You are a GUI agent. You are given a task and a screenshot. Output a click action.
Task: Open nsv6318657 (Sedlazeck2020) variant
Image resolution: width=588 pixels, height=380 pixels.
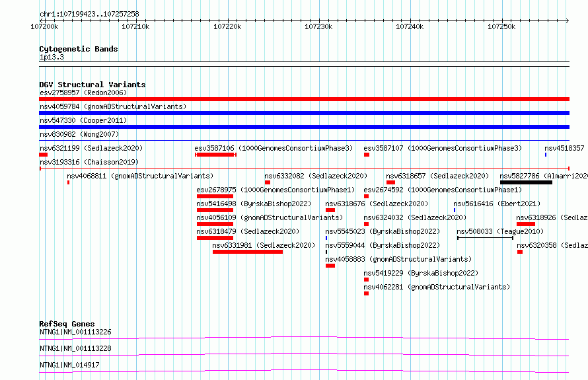(437, 176)
